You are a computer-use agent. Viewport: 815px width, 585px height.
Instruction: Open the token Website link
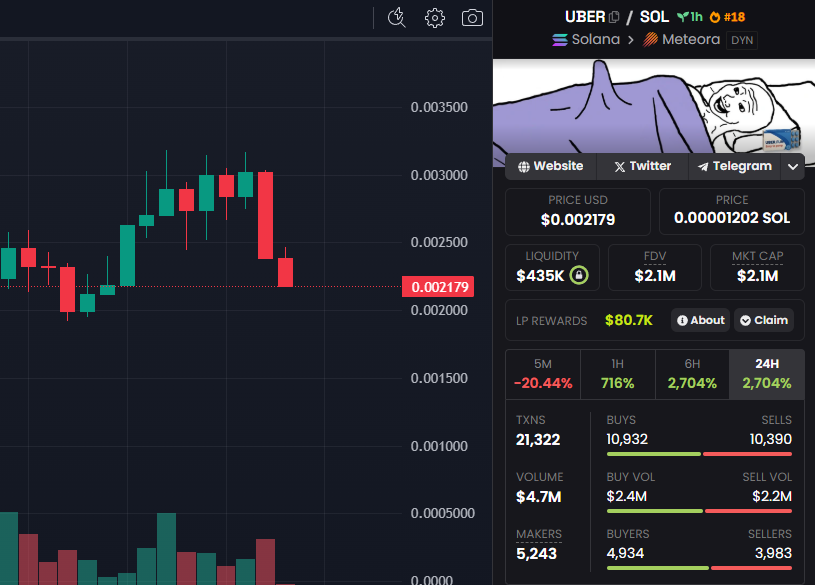click(550, 166)
